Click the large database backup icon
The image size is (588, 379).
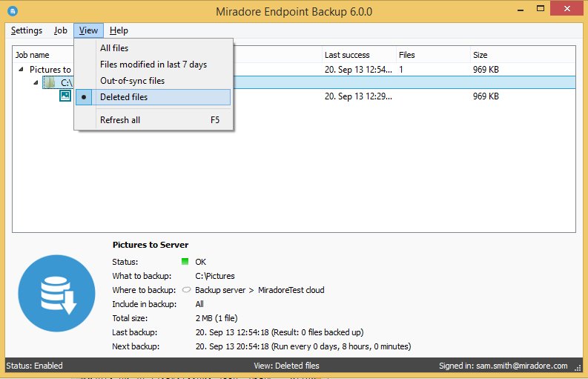point(56,294)
